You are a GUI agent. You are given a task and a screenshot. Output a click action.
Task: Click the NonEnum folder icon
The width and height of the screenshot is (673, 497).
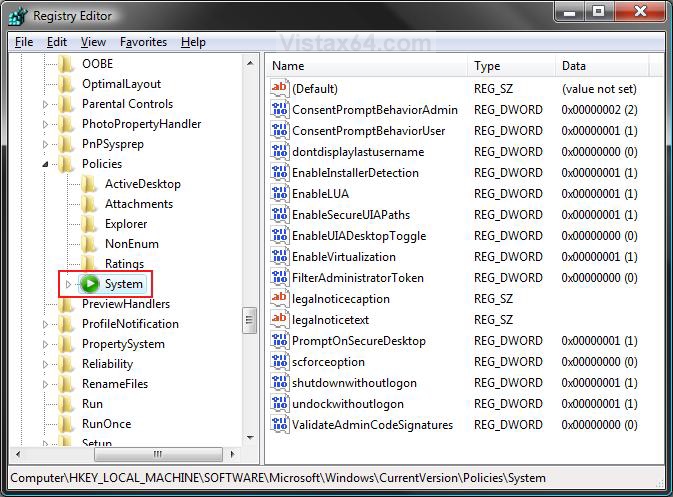point(89,244)
